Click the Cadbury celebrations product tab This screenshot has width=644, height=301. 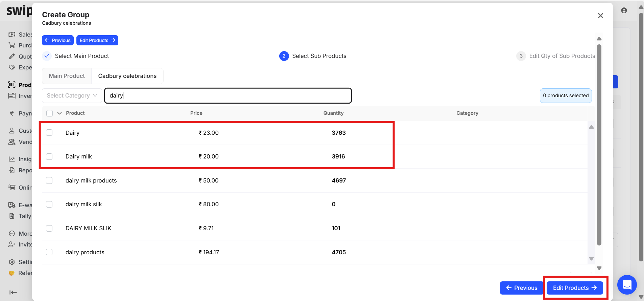point(127,76)
